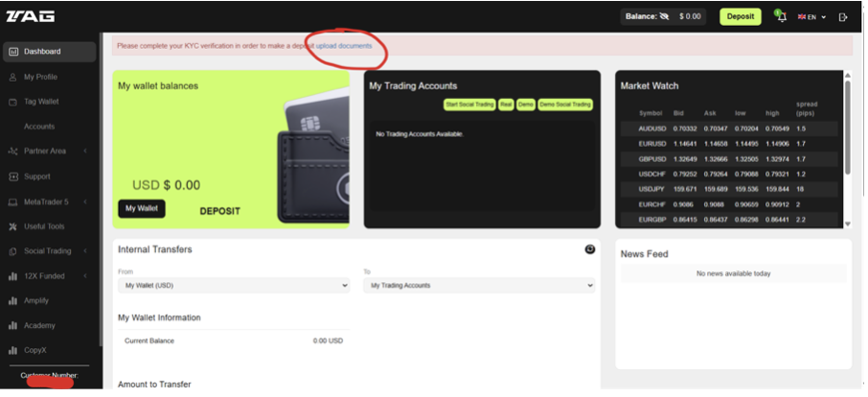
Task: Click the Market Watch scrollbar thumb
Action: click(x=847, y=128)
